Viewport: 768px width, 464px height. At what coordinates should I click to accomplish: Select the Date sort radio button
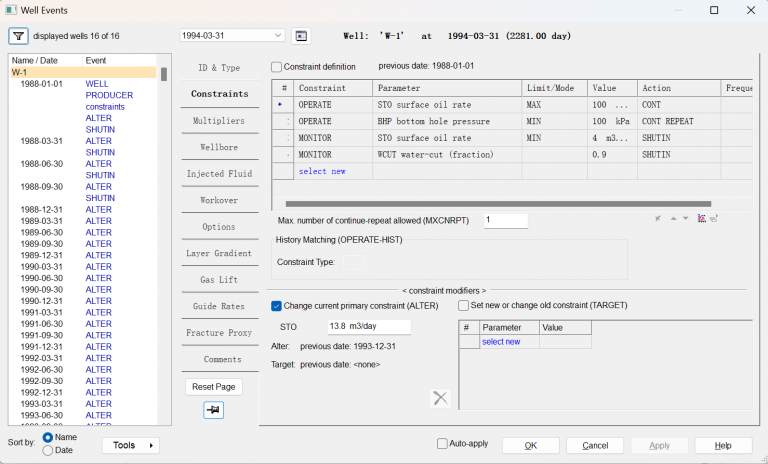48,451
